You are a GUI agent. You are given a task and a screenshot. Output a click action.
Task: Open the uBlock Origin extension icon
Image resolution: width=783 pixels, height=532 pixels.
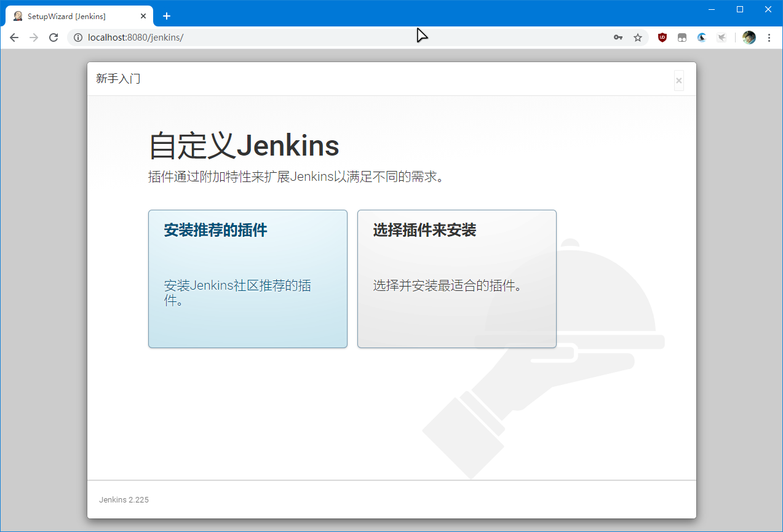662,38
